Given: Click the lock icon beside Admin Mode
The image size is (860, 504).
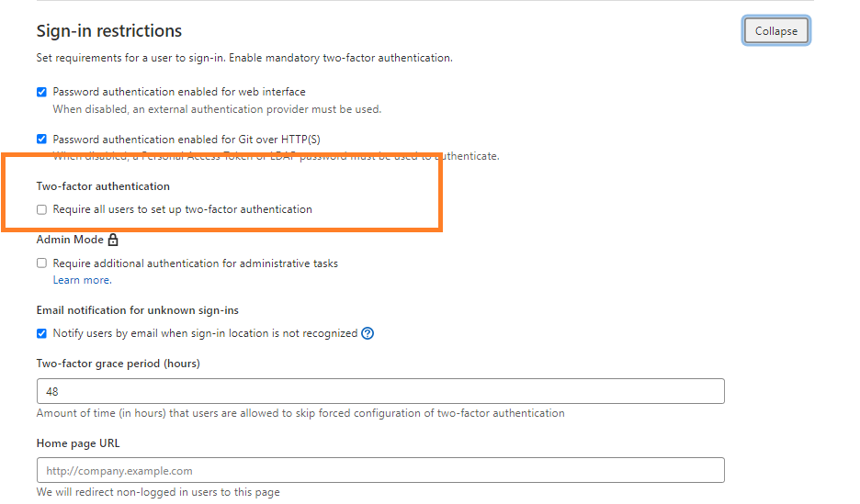Looking at the screenshot, I should coord(113,240).
